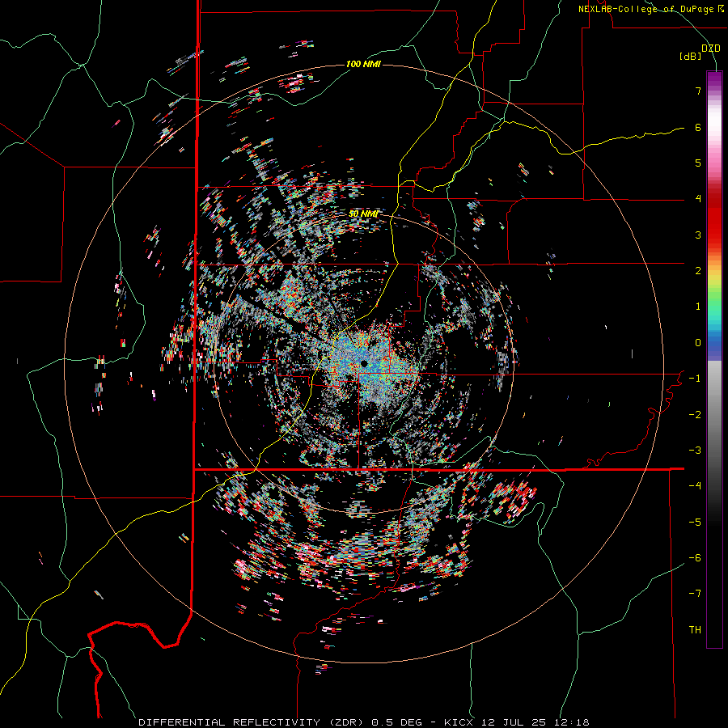Click the -3 value on the color scale
The image size is (728, 728).
[x=695, y=451]
